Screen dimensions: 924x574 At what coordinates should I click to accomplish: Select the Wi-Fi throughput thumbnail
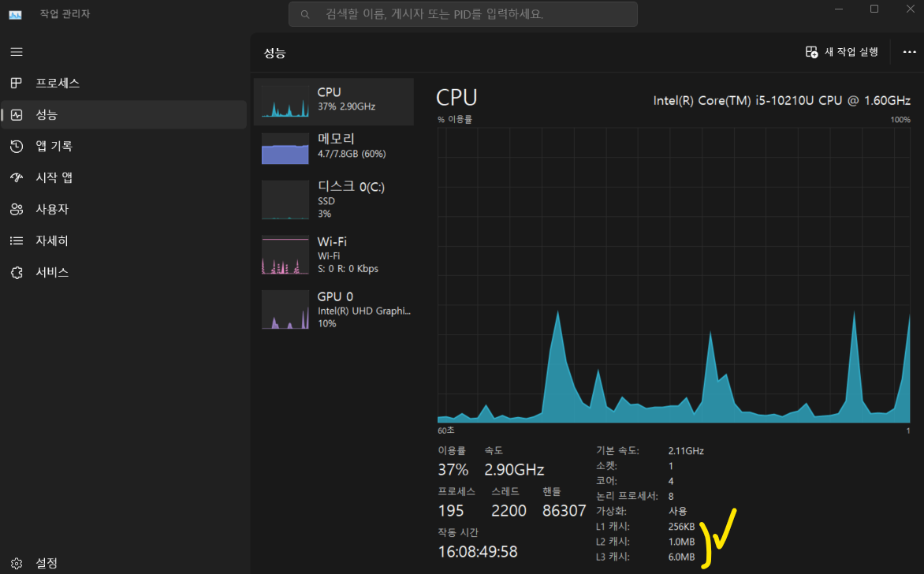click(x=285, y=255)
